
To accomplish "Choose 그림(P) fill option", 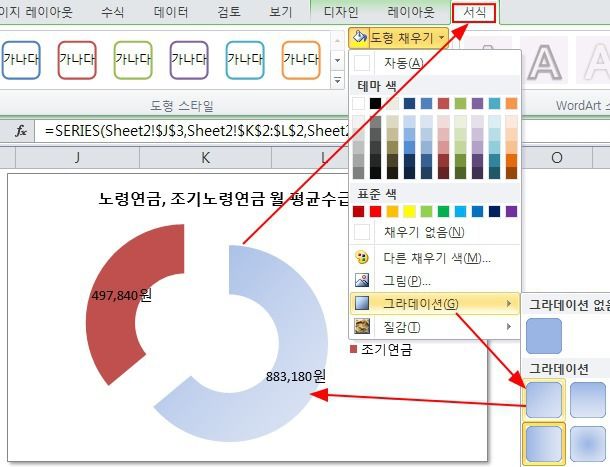I will click(x=435, y=280).
